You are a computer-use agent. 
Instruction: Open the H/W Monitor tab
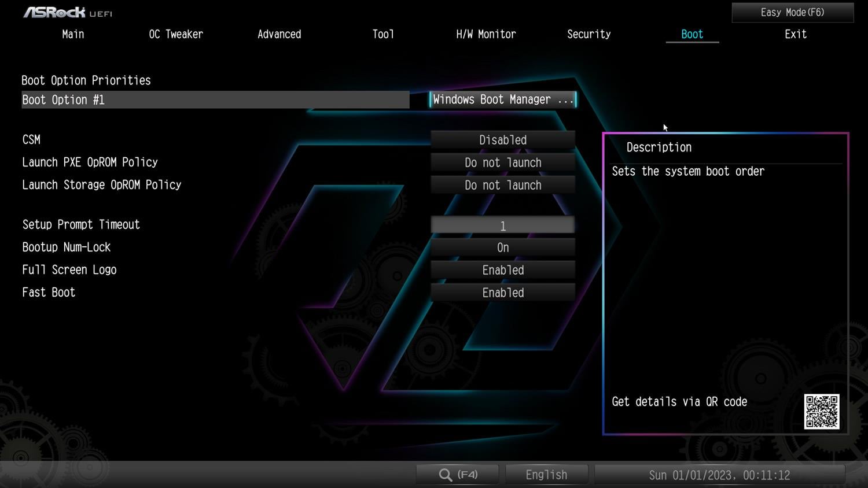click(x=486, y=34)
